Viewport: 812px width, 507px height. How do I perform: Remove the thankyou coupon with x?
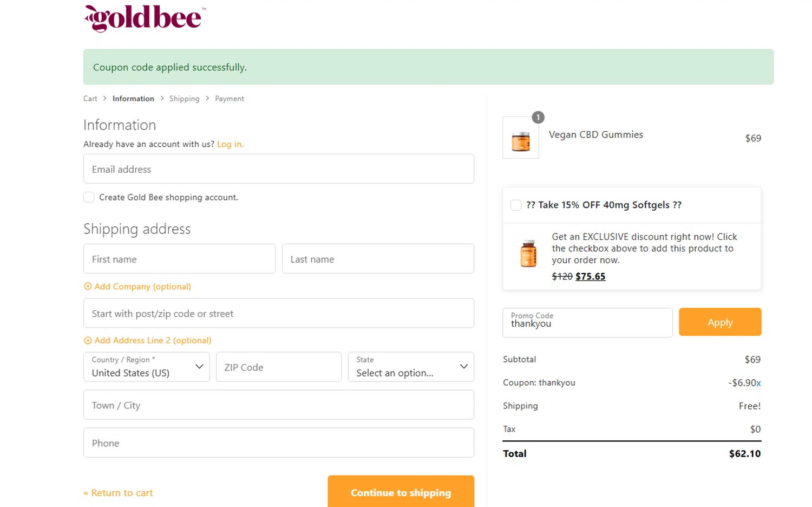[x=758, y=383]
